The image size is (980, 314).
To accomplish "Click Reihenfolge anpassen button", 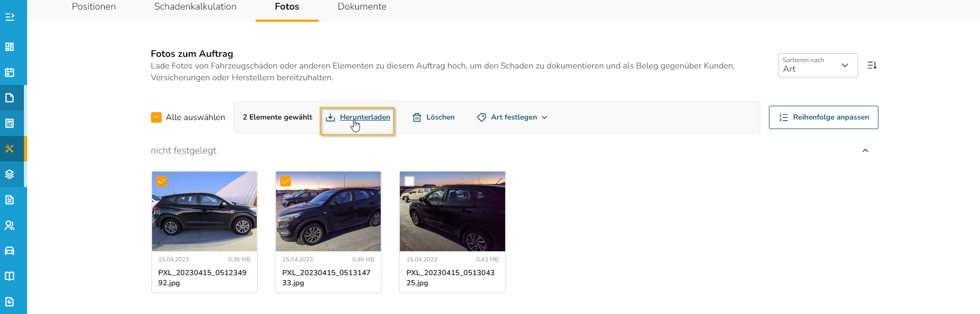I will pos(823,117).
